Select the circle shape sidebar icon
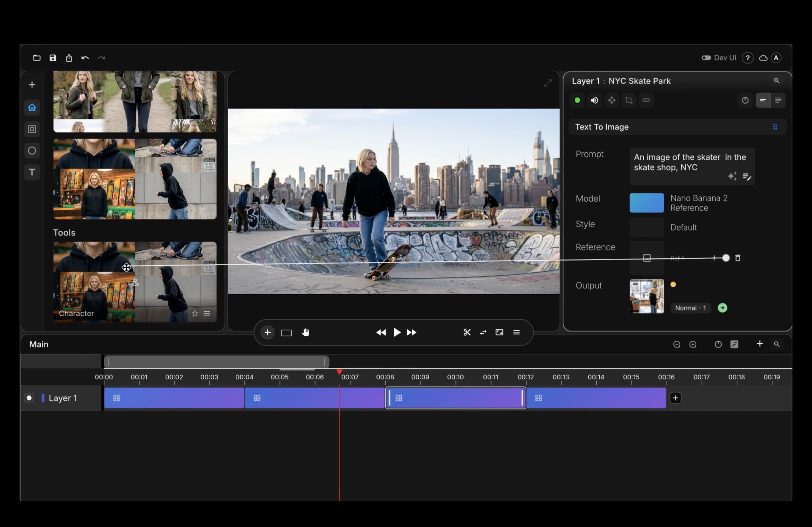Screen dimensions: 812x527 click(32, 150)
